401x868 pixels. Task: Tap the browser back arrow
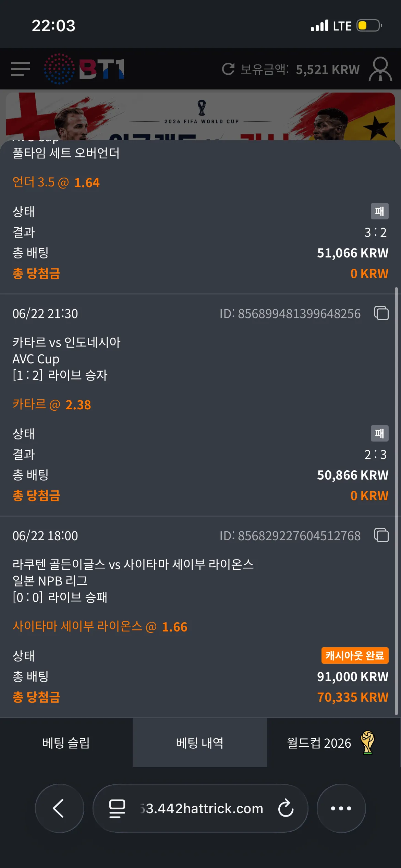tap(60, 808)
